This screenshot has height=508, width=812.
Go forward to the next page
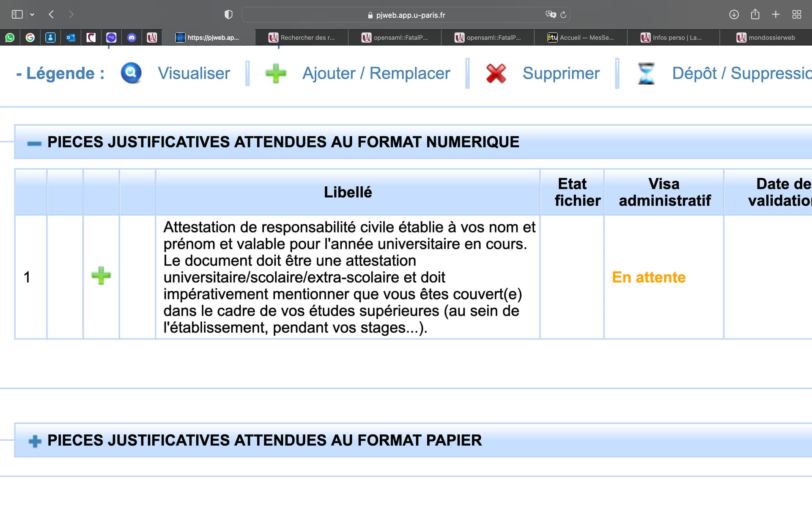(x=71, y=14)
